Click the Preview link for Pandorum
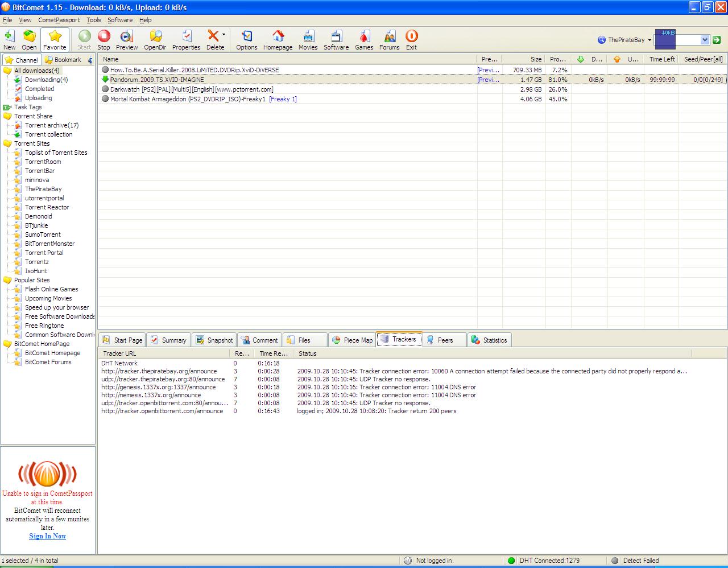The height and width of the screenshot is (568, 728). [489, 80]
